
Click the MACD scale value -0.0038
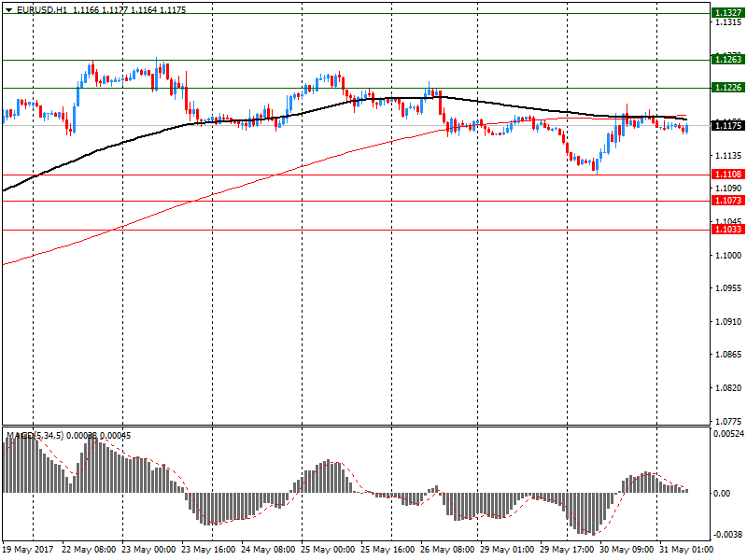tap(727, 535)
